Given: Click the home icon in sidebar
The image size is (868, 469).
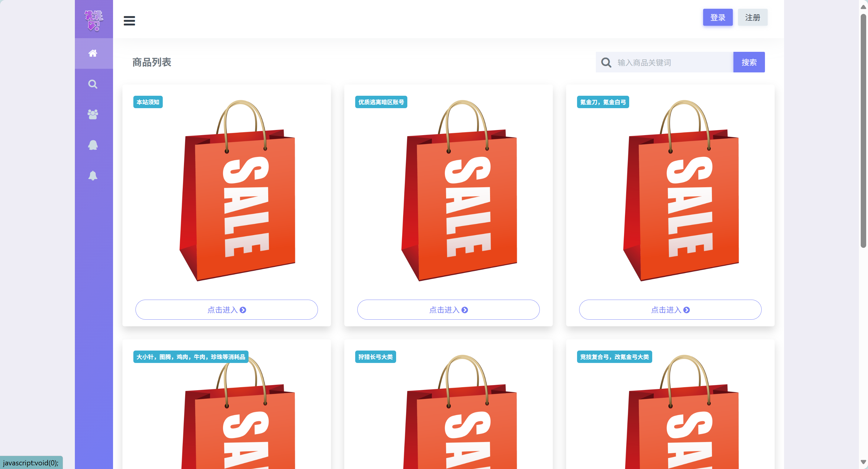Looking at the screenshot, I should tap(93, 53).
